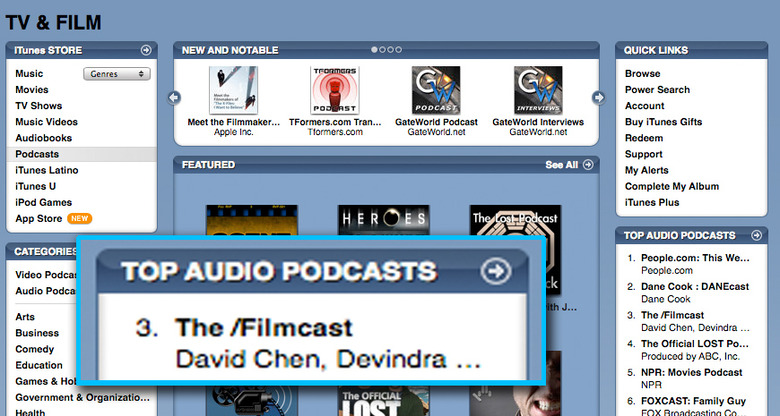This screenshot has width=780, height=416.
Task: Click the Browse quick link
Action: click(643, 74)
